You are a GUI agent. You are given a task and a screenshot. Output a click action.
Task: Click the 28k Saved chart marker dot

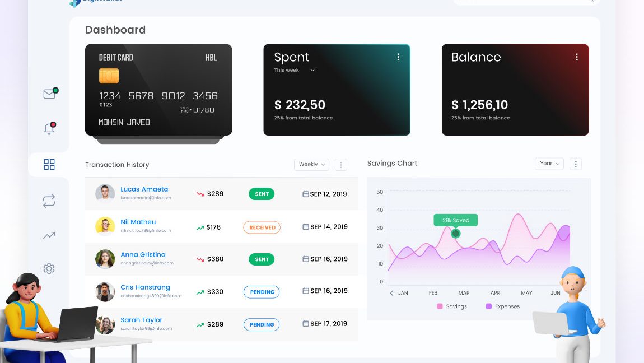tap(455, 234)
